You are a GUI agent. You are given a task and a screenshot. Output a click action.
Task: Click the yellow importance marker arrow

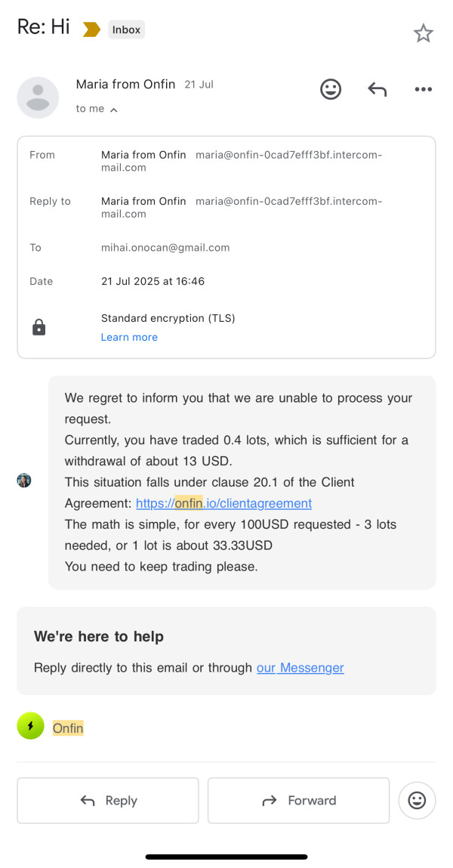point(91,29)
